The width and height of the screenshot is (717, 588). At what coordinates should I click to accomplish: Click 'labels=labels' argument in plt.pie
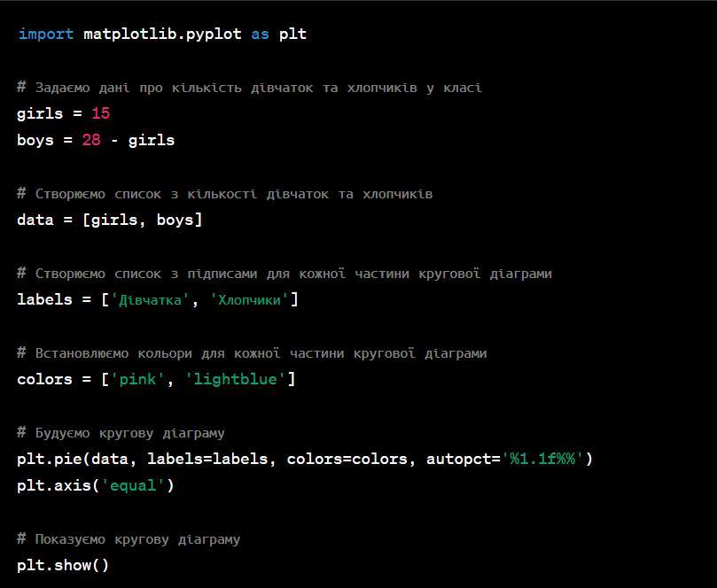pyautogui.click(x=207, y=459)
